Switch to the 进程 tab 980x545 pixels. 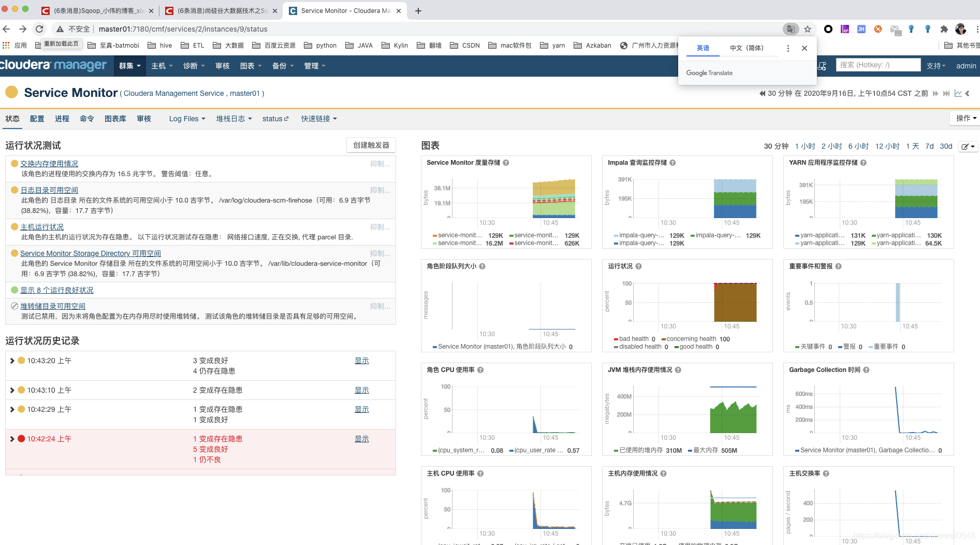coord(62,119)
